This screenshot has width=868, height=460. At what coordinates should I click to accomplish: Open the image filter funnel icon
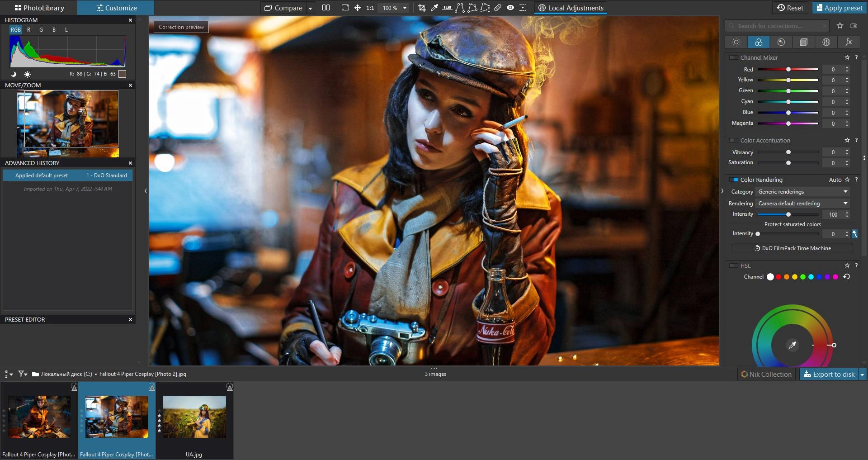click(x=23, y=374)
